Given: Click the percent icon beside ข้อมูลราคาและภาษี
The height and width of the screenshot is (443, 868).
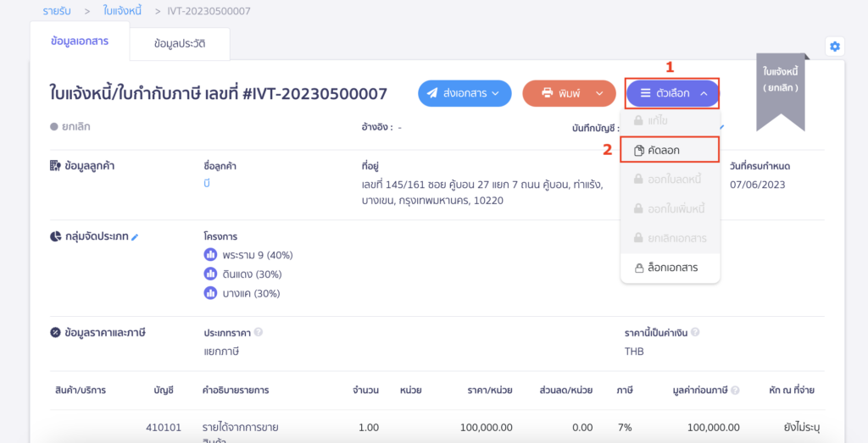Looking at the screenshot, I should (x=55, y=332).
